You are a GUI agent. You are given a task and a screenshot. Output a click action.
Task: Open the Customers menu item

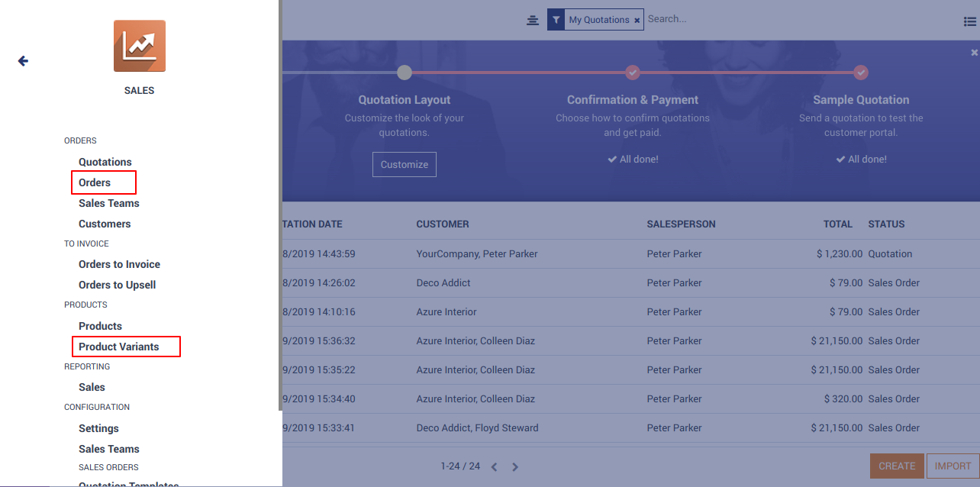click(105, 224)
